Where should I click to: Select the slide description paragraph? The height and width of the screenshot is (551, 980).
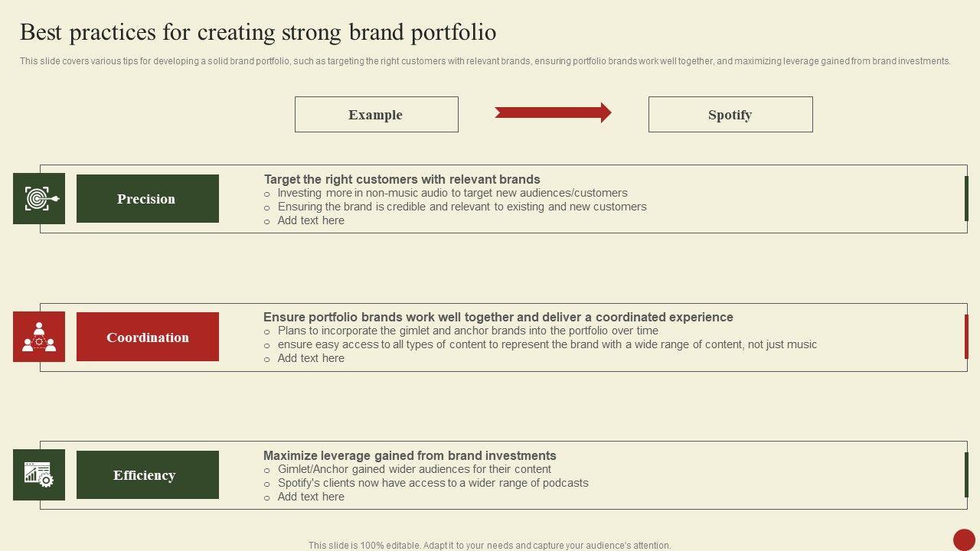pos(485,61)
